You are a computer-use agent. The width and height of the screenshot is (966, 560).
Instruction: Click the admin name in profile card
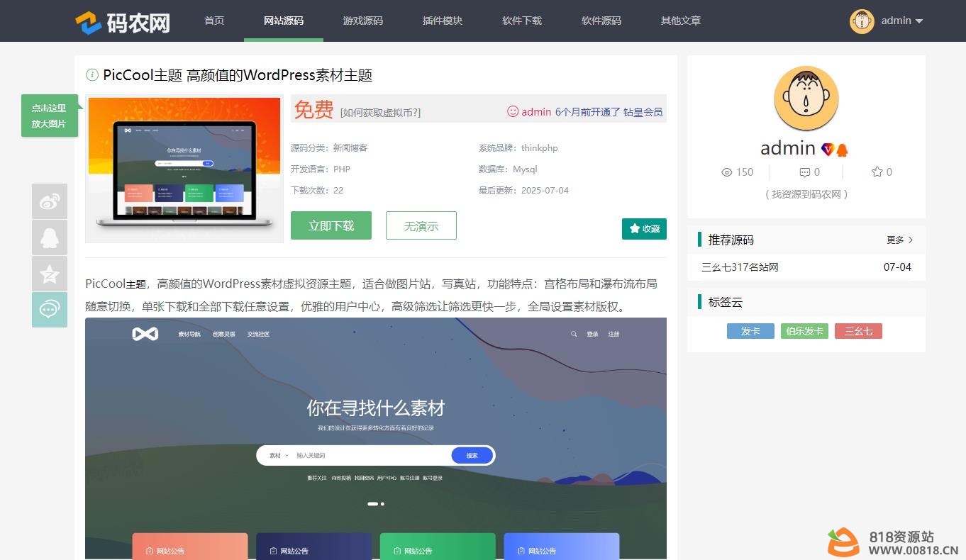tap(788, 148)
